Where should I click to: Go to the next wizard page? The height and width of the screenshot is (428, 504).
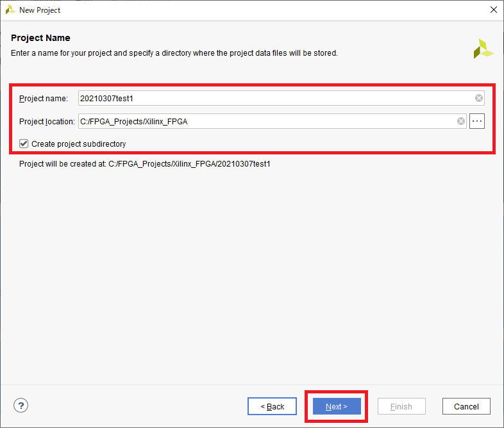pyautogui.click(x=337, y=406)
